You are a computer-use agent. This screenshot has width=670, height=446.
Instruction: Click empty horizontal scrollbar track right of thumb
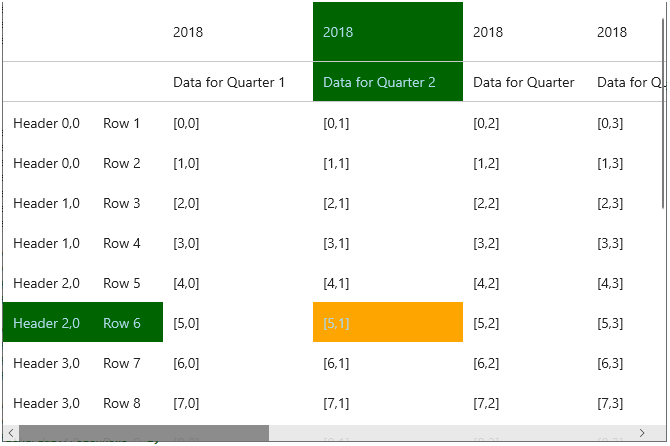point(450,433)
